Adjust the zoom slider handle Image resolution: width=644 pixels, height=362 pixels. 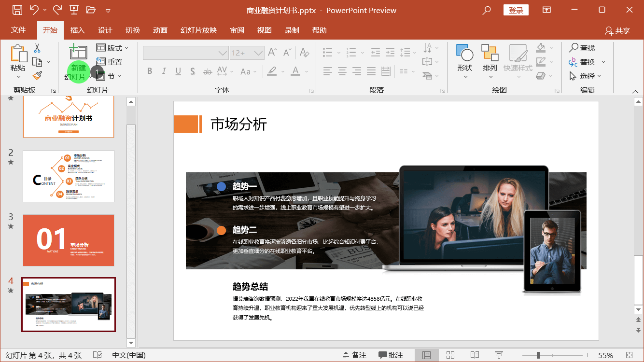(538, 355)
